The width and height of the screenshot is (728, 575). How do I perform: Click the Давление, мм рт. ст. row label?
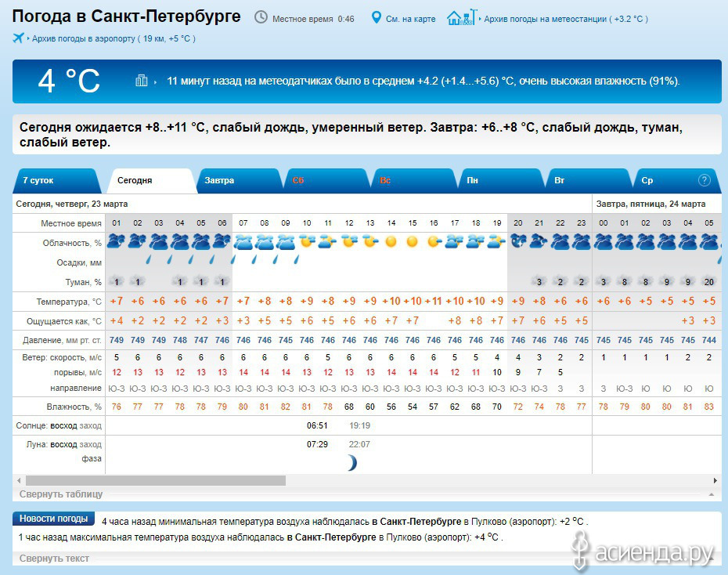coord(62,341)
